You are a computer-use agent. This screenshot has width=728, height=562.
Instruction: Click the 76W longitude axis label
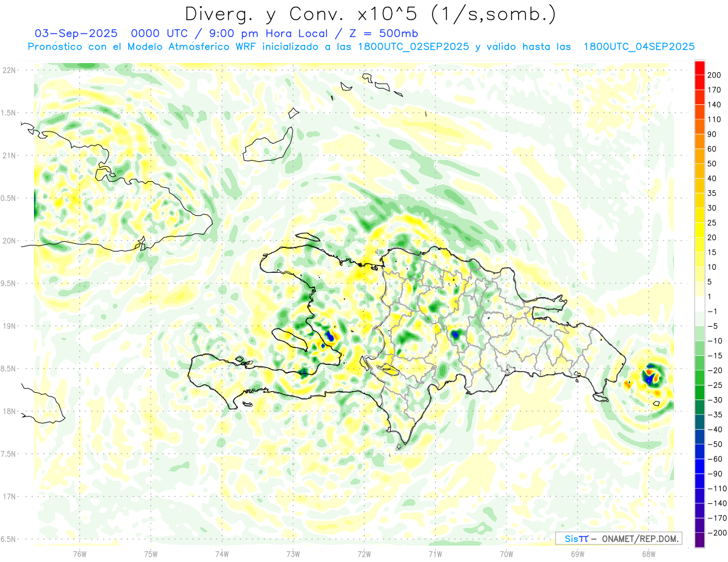[79, 554]
